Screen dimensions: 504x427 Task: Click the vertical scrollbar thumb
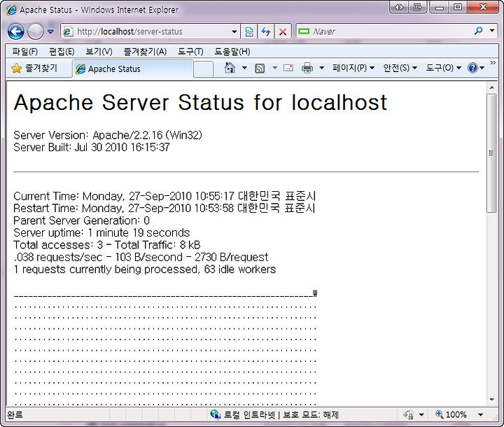[491, 153]
